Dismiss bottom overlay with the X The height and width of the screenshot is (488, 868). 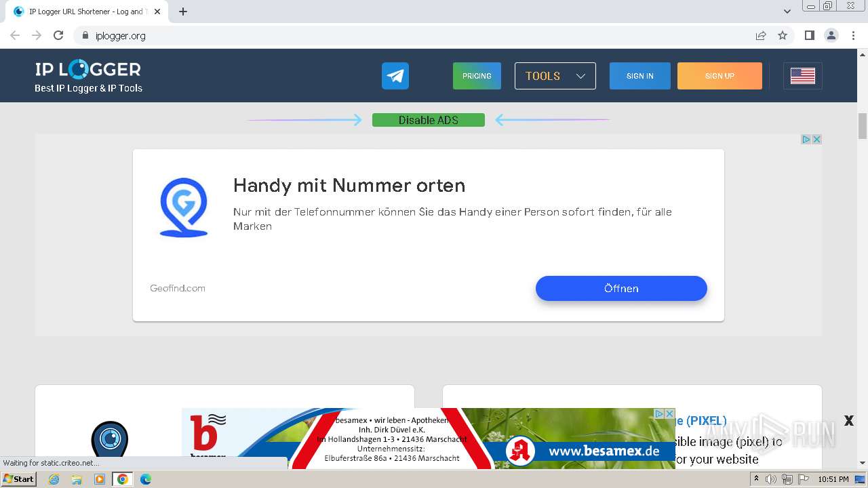(848, 421)
